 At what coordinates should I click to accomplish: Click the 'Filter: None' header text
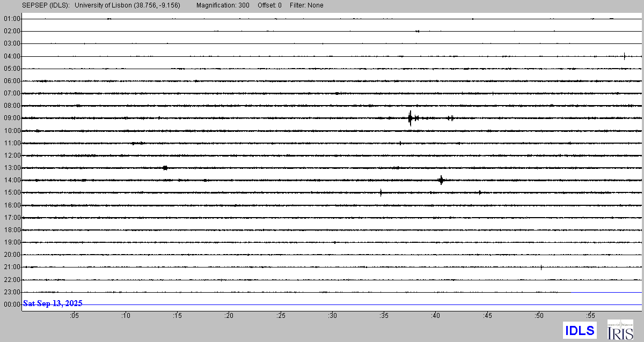306,5
